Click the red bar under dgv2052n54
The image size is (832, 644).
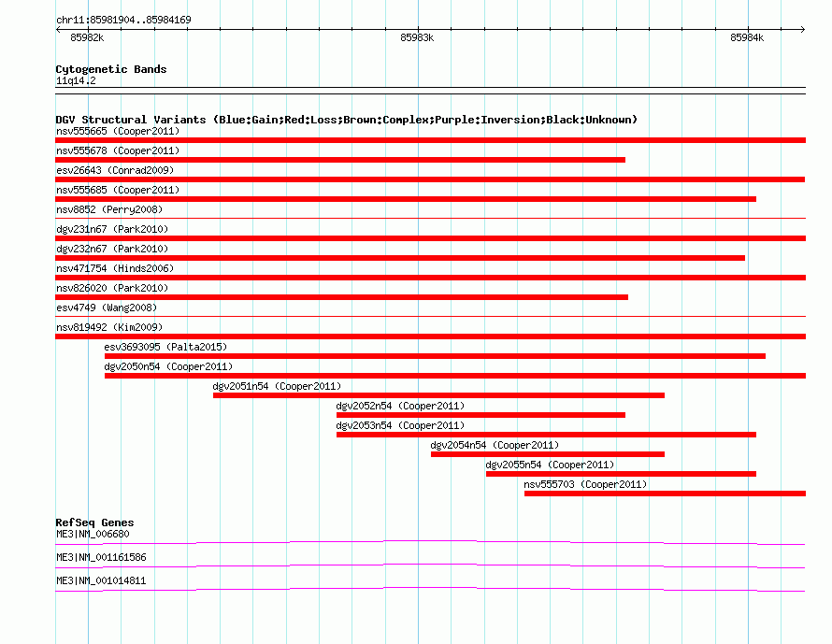tap(481, 415)
